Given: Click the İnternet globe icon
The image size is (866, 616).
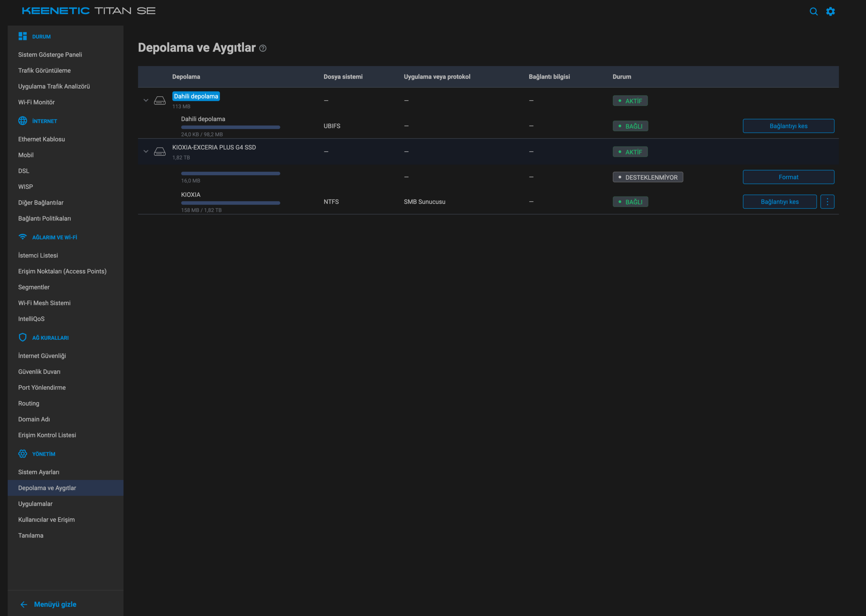Looking at the screenshot, I should click(23, 121).
